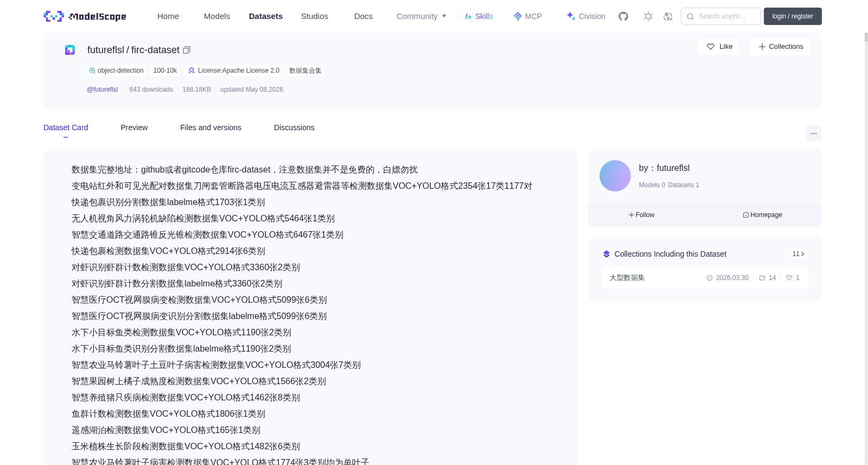The width and height of the screenshot is (868, 465).
Task: Switch to Files and versions tab
Action: click(210, 128)
